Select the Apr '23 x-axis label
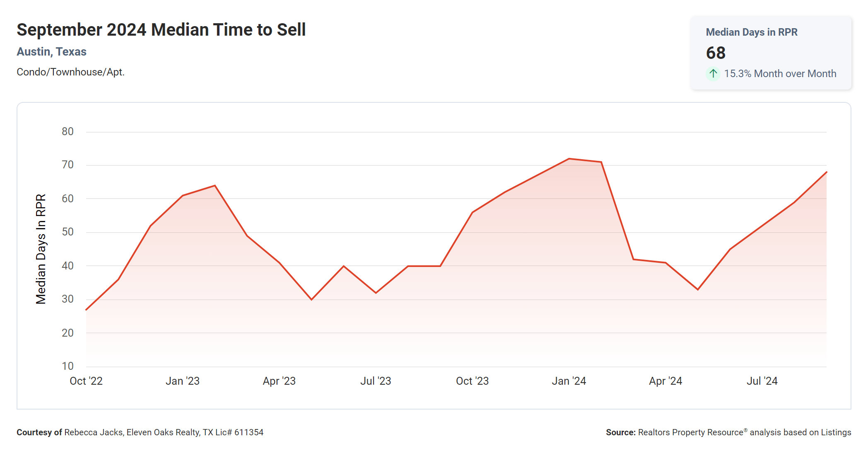This screenshot has width=868, height=456. (x=279, y=381)
